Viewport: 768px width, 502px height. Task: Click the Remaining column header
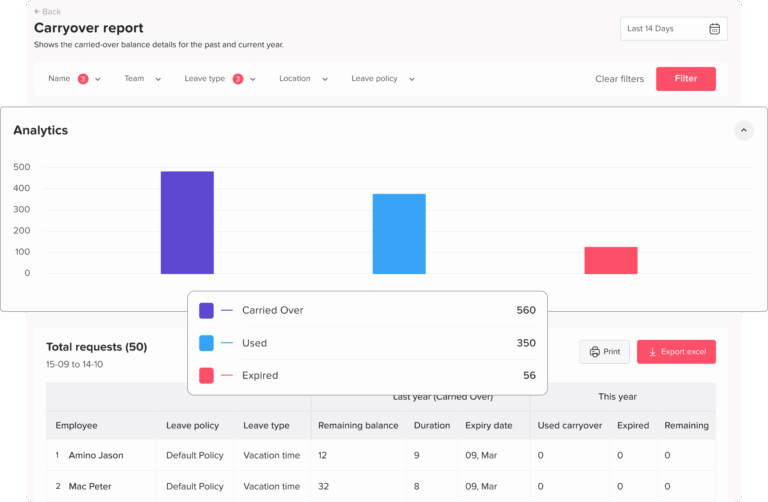coord(686,426)
